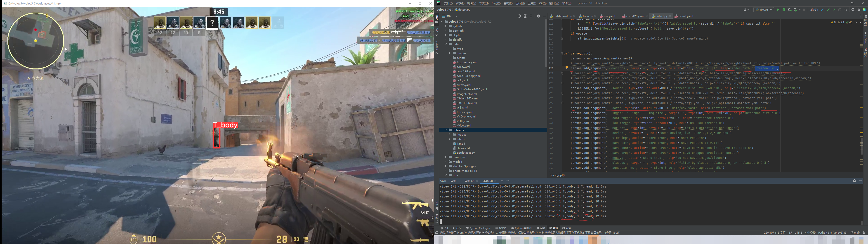
Task: Run with coverage icon in PyCharm toolbar
Action: [x=790, y=10]
